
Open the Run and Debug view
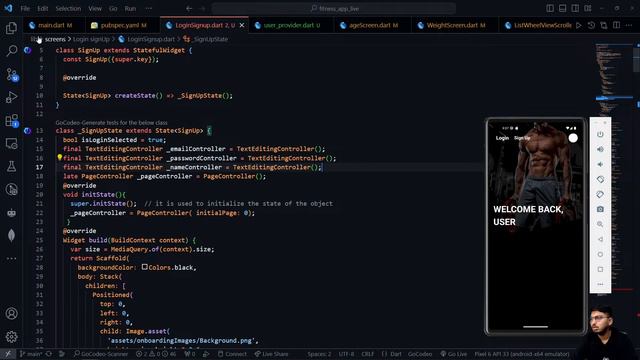tap(11, 97)
